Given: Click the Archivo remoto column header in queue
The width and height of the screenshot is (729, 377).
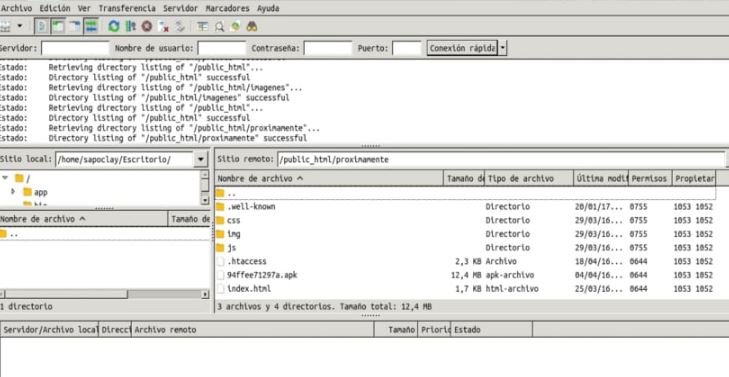Looking at the screenshot, I should click(x=253, y=330).
